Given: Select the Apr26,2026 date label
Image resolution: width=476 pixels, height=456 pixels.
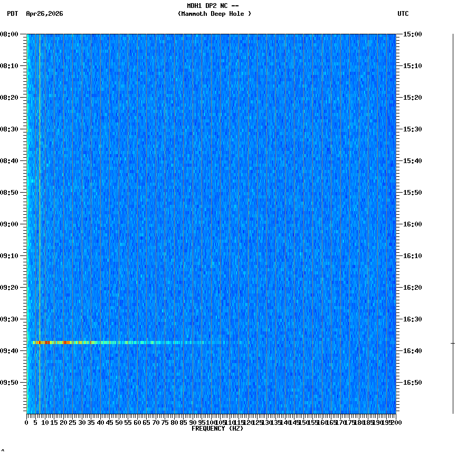Looking at the screenshot, I should (x=44, y=15).
